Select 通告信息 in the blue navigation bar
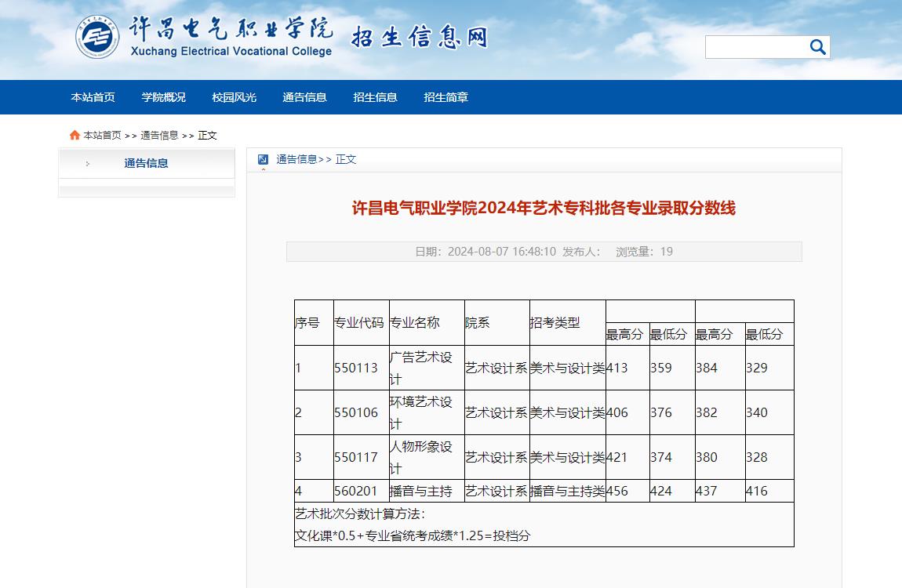 [304, 97]
